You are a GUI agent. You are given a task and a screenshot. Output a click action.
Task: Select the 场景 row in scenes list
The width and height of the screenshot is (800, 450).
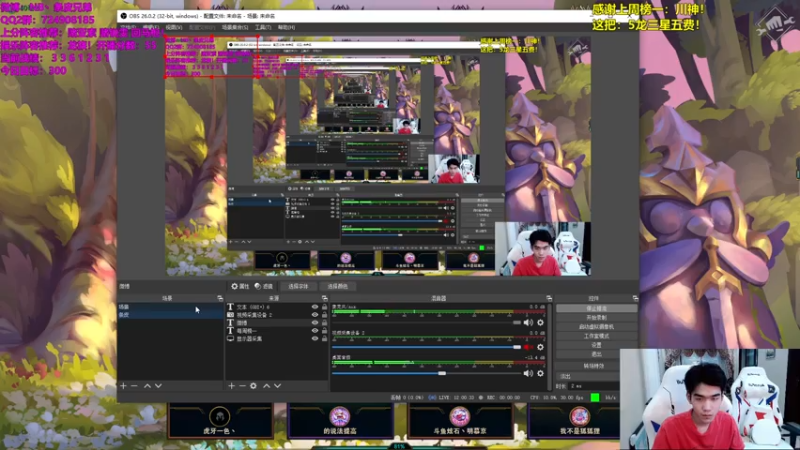click(170, 307)
